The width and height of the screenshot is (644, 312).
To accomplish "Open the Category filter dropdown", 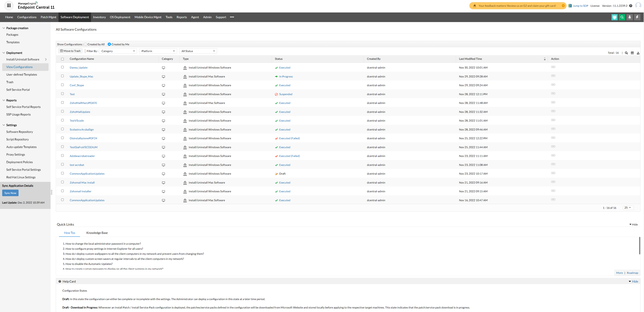I will (118, 51).
